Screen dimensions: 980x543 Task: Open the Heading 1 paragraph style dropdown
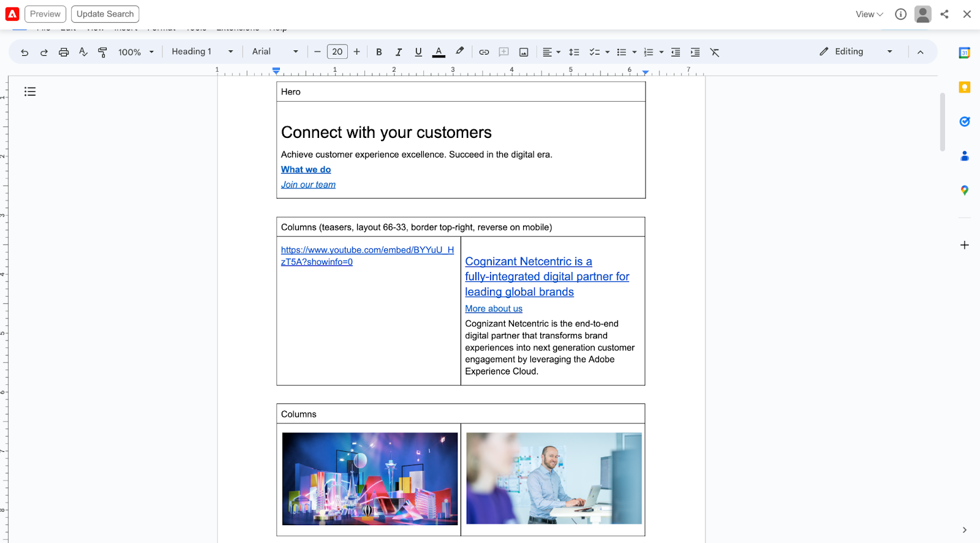point(202,52)
